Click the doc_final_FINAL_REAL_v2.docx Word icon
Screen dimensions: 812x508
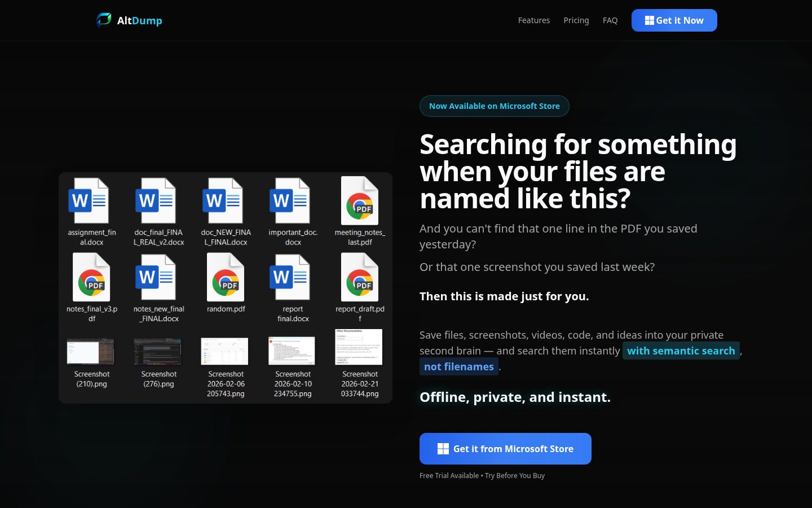click(x=156, y=201)
